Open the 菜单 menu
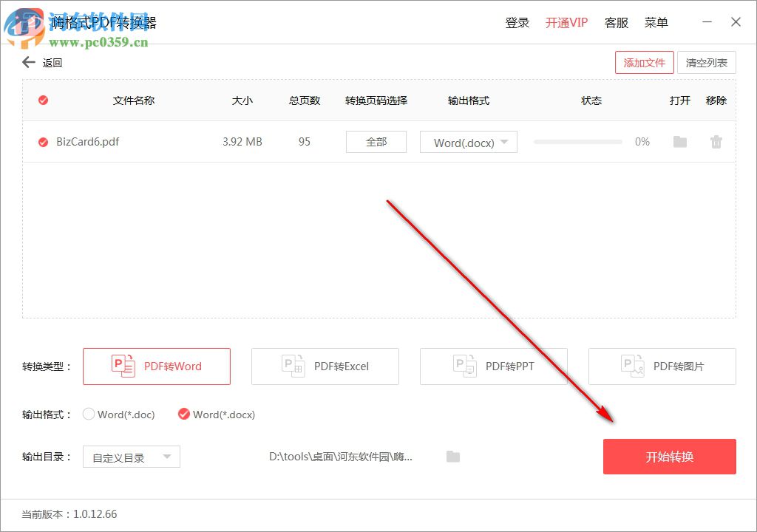757x532 pixels. click(x=656, y=22)
